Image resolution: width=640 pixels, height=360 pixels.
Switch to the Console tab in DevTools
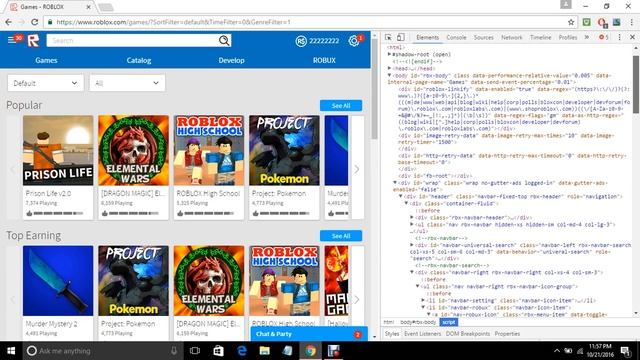pyautogui.click(x=456, y=37)
